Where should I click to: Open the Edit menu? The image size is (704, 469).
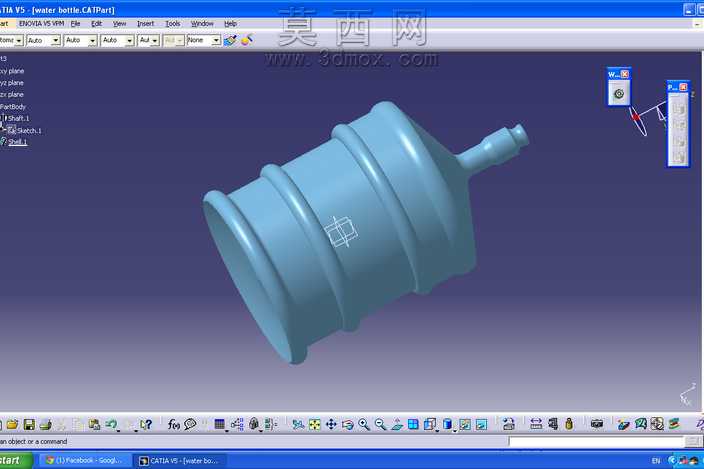97,23
